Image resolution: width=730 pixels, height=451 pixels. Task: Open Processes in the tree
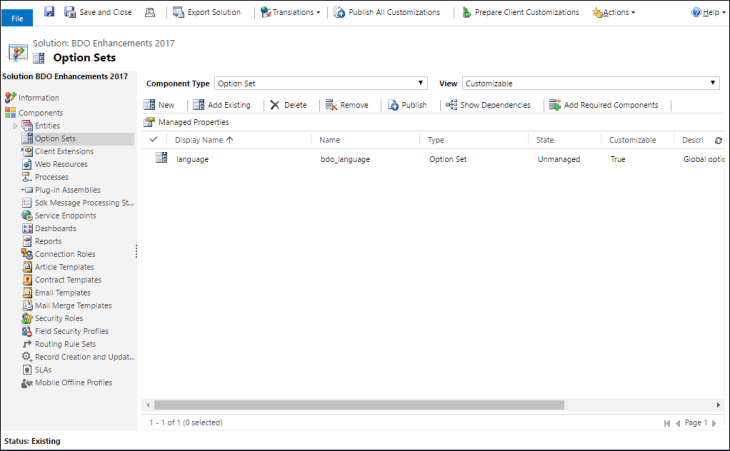45,177
